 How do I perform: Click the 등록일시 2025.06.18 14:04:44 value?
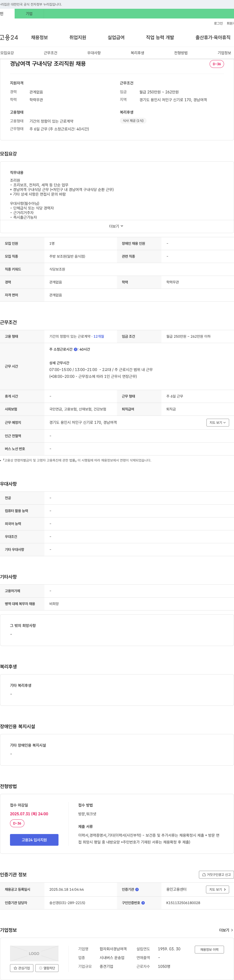[x=66, y=889]
